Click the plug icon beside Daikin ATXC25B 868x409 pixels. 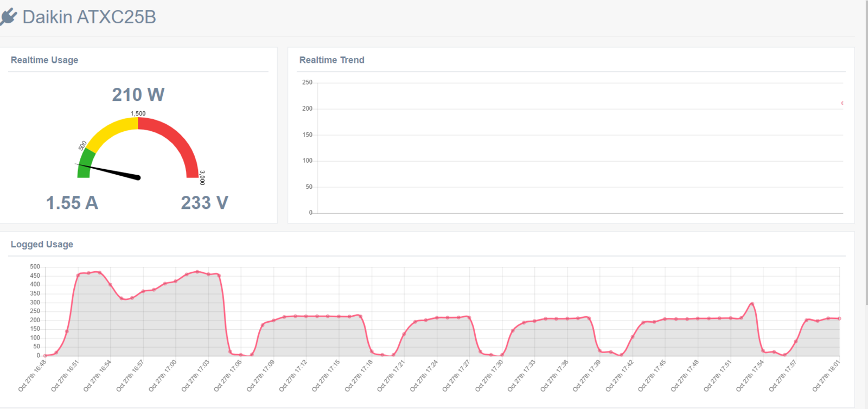pyautogui.click(x=8, y=17)
